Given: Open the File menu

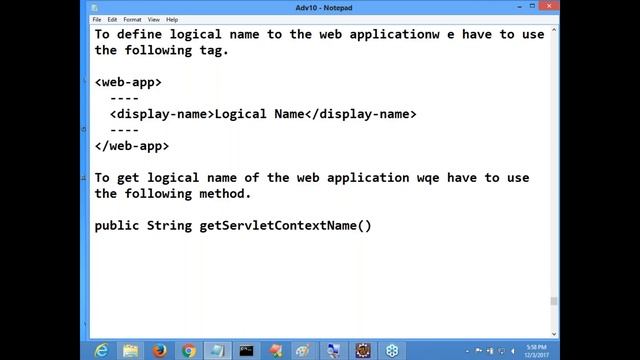Looking at the screenshot, I should (97, 20).
